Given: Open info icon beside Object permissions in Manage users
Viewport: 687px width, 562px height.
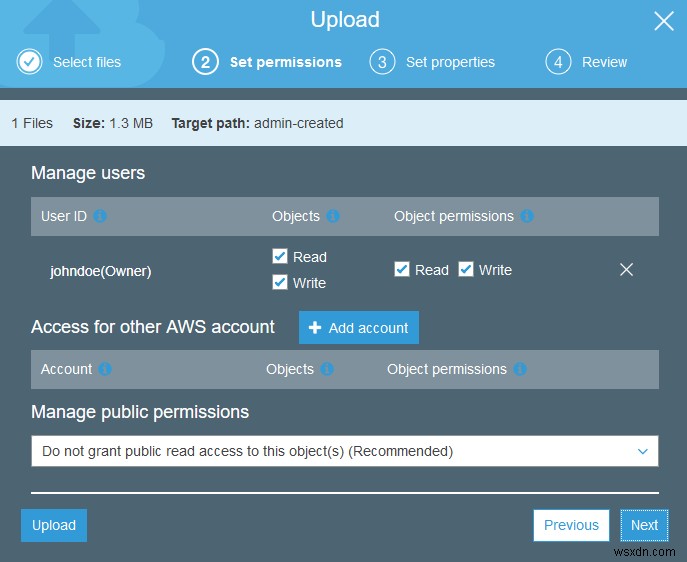Looking at the screenshot, I should [x=527, y=216].
